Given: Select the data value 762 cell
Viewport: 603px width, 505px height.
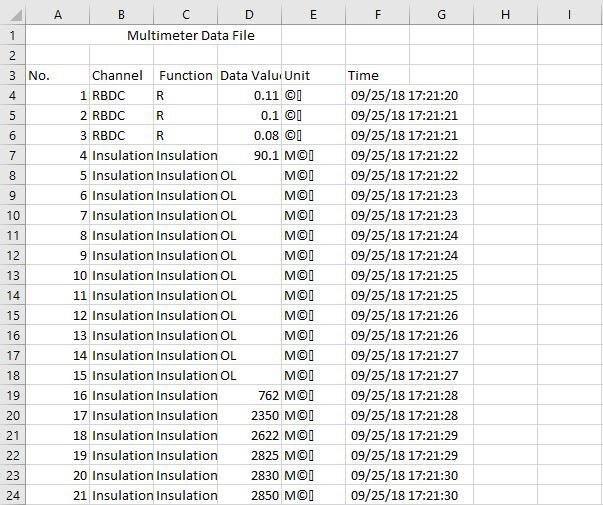Looking at the screenshot, I should click(250, 395).
